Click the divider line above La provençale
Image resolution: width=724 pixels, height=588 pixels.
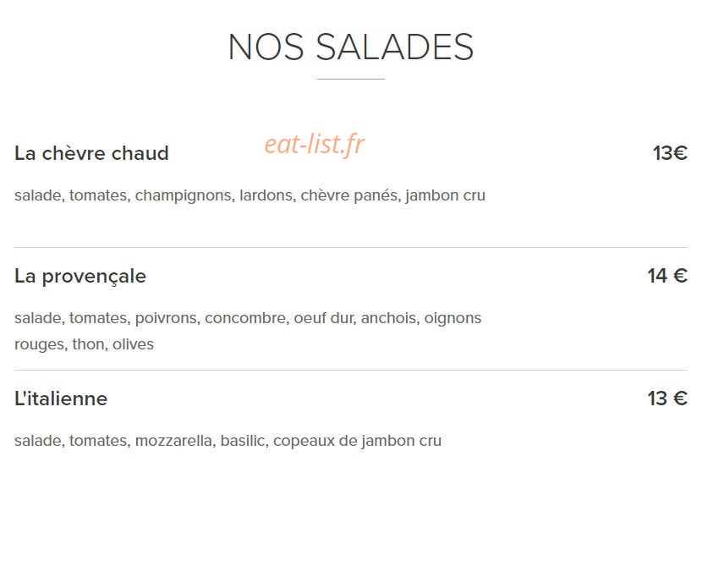pyautogui.click(x=351, y=248)
